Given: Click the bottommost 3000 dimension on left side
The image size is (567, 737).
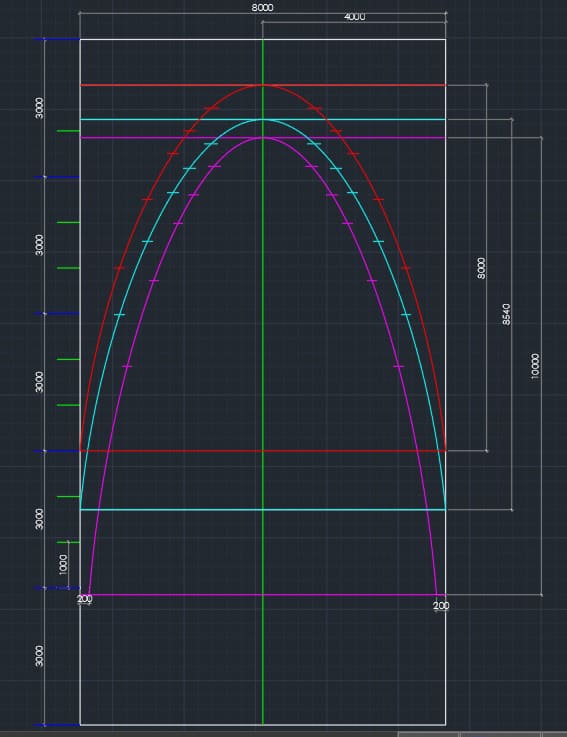Looking at the screenshot, I should 39,656.
